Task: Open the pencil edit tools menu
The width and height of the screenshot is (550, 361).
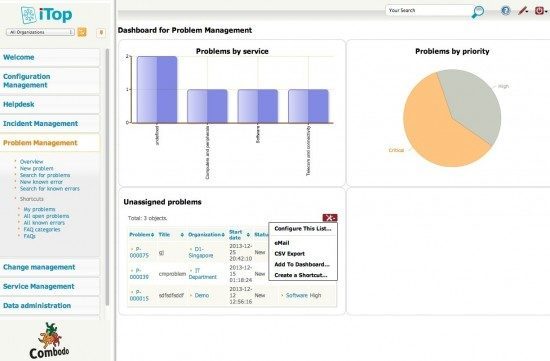Action: coord(523,11)
